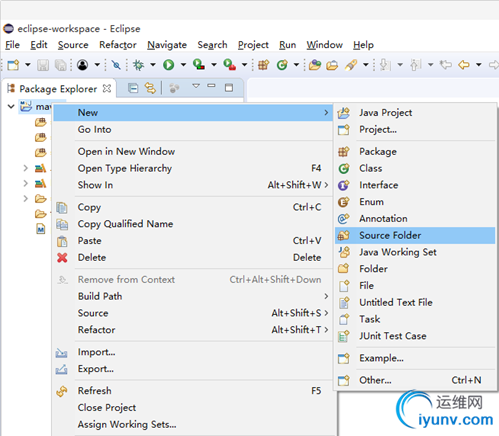
Task: Close the Package Explorer tab
Action: 107,88
